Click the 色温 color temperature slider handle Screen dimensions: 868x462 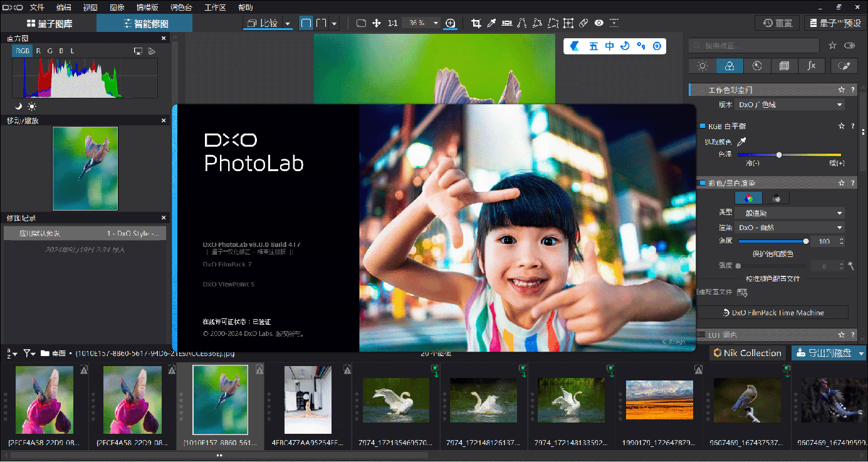(779, 154)
